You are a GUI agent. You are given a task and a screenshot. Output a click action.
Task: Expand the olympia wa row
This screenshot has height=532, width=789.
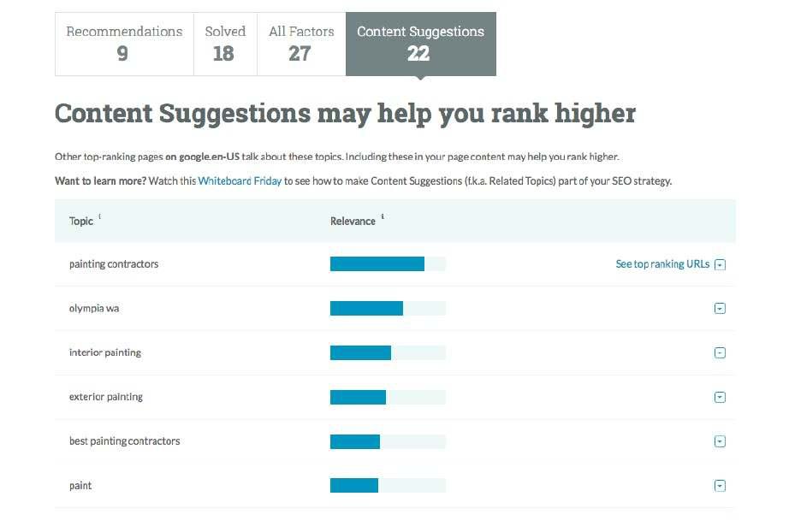720,309
